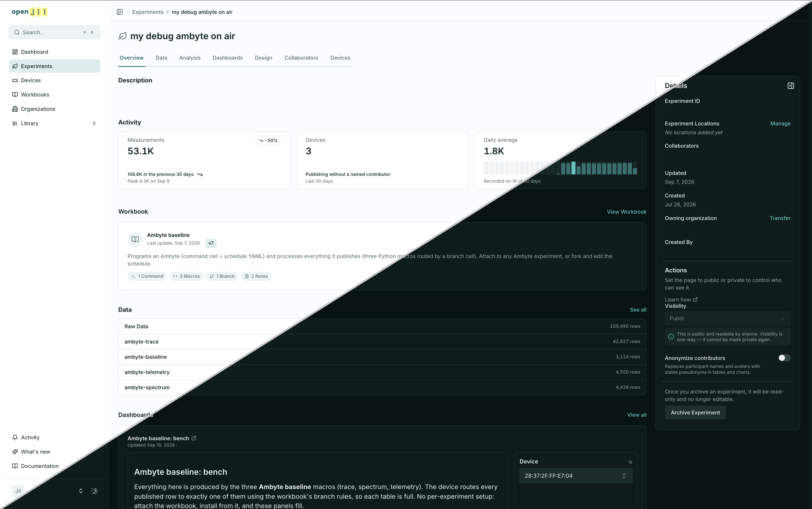The height and width of the screenshot is (509, 812).
Task: Click the Documentation book icon
Action: (x=15, y=466)
